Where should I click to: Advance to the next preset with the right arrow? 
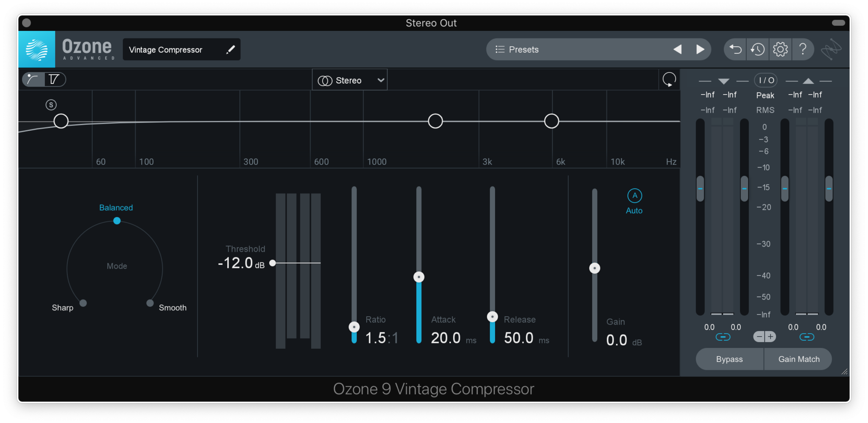[700, 49]
